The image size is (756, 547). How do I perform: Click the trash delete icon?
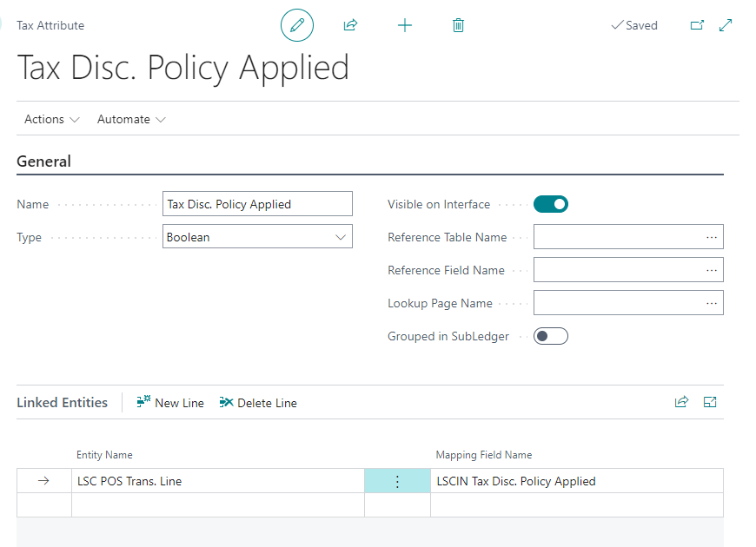click(458, 25)
